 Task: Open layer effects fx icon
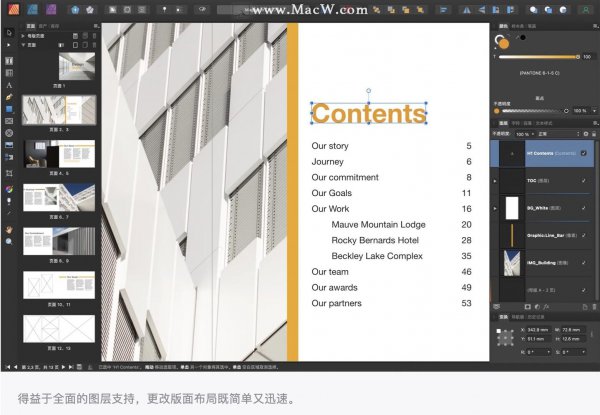(546, 307)
